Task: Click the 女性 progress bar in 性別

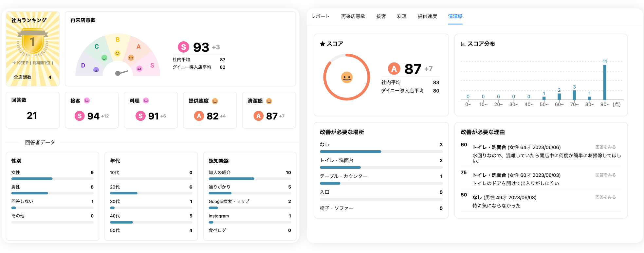Action: tap(52, 179)
